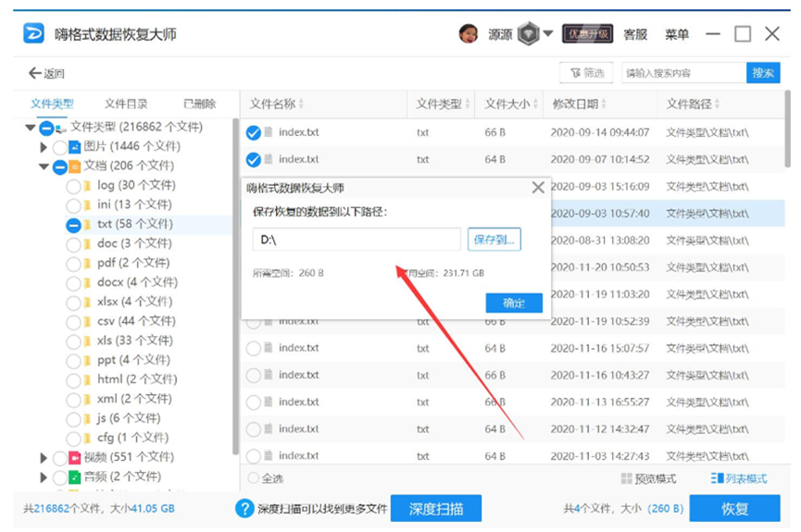Click the red 视频 category icon

(x=75, y=457)
